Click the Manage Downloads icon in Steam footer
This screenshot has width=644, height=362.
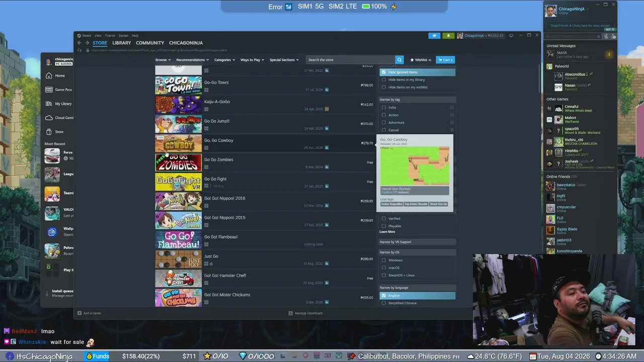tap(290, 313)
